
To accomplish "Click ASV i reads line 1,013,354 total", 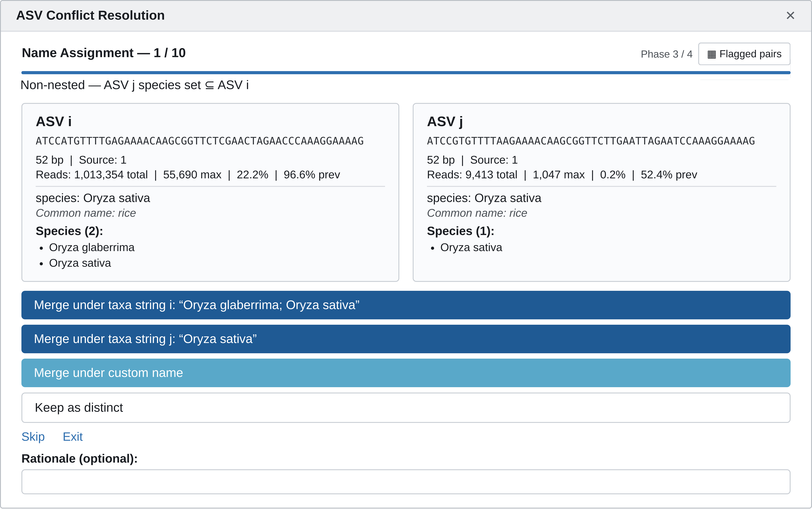I will pyautogui.click(x=188, y=175).
